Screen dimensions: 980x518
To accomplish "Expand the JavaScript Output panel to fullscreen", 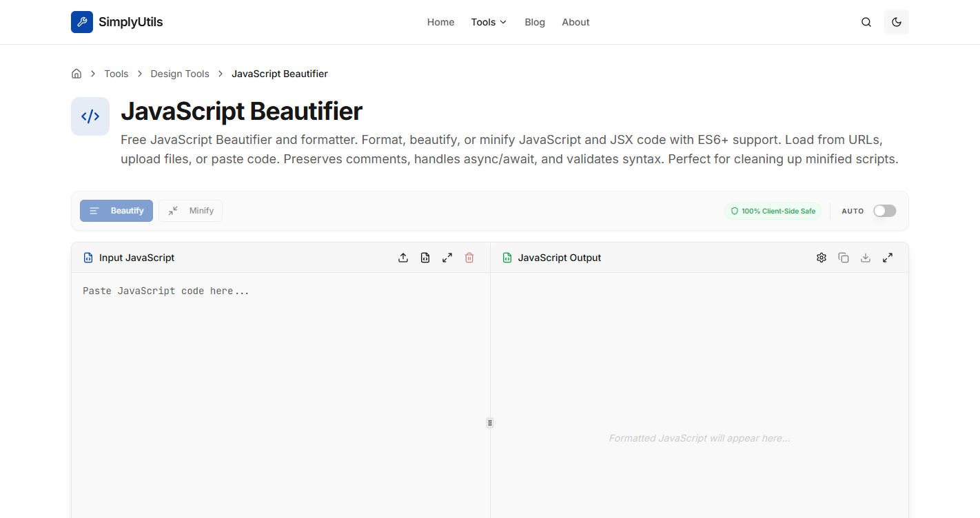I will tap(888, 258).
